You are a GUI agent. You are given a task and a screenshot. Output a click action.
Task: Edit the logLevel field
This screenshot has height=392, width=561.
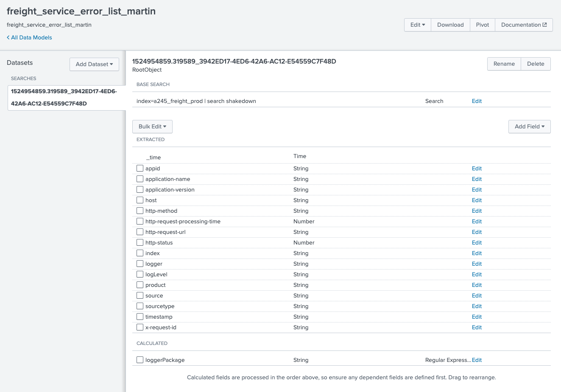tap(477, 275)
